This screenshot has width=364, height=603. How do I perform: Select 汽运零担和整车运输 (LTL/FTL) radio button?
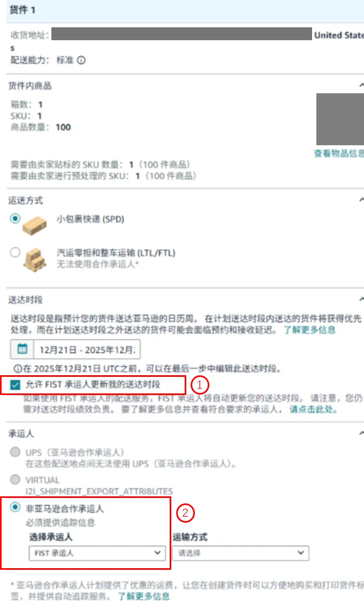(15, 252)
